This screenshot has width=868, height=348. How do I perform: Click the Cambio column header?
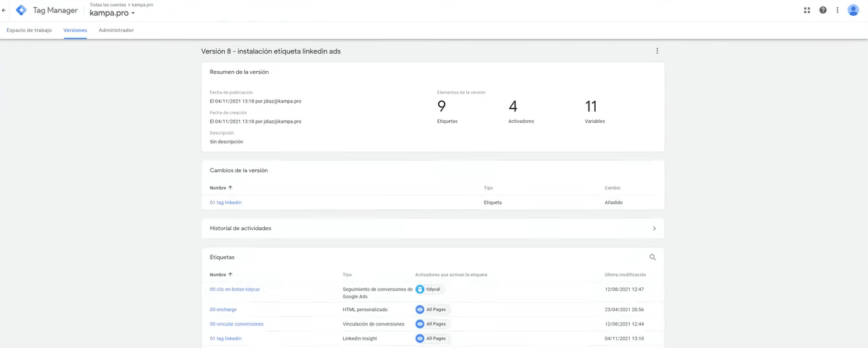[612, 188]
